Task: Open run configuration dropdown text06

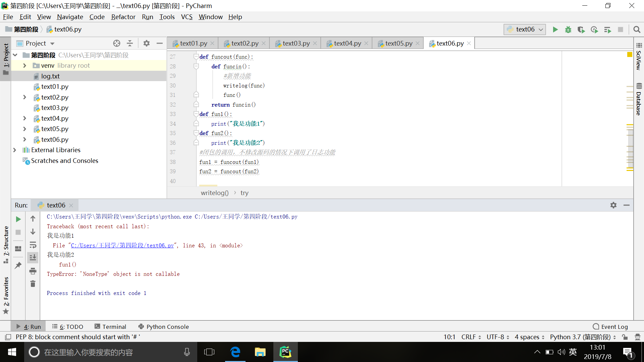Action: [x=525, y=29]
